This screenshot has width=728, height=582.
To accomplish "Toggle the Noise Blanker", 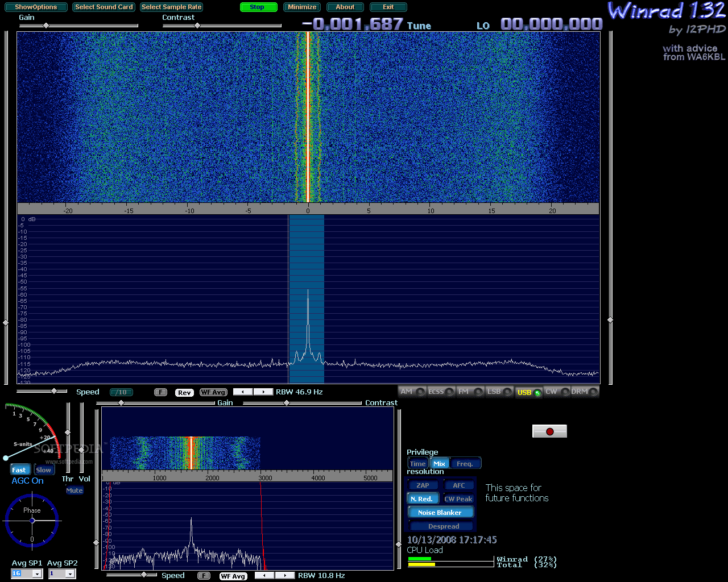I will (x=440, y=513).
